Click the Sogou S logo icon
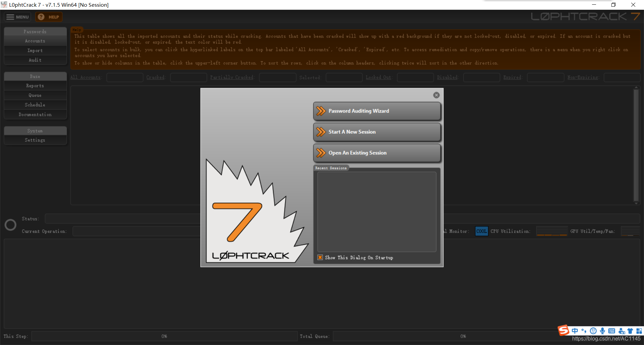This screenshot has height=345, width=644. click(x=563, y=330)
